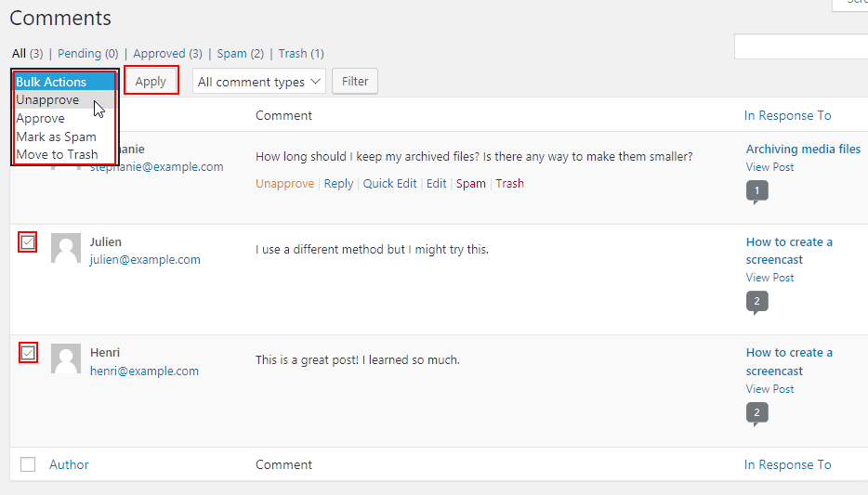Click Henri's avatar image
This screenshot has width=868, height=495.
66,358
